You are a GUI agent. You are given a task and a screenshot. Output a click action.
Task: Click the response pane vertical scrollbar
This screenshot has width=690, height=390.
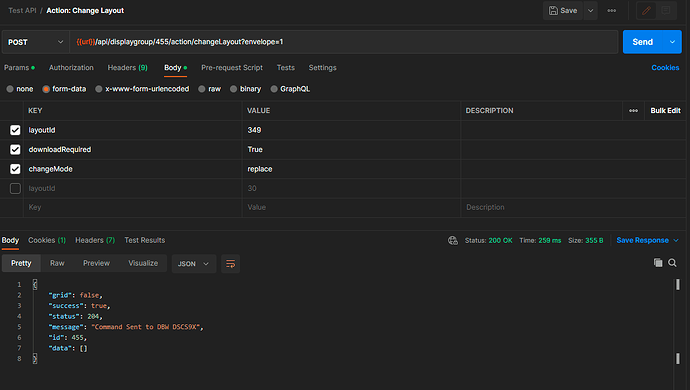(678, 321)
